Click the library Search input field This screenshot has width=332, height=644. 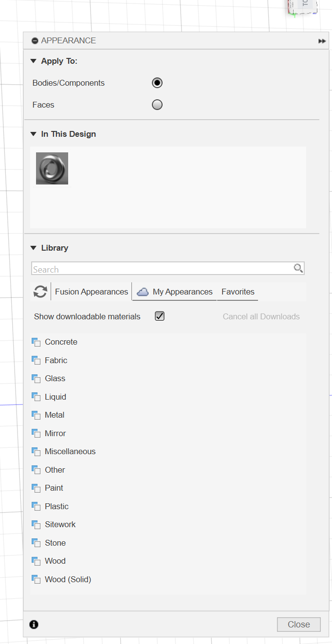pos(161,269)
